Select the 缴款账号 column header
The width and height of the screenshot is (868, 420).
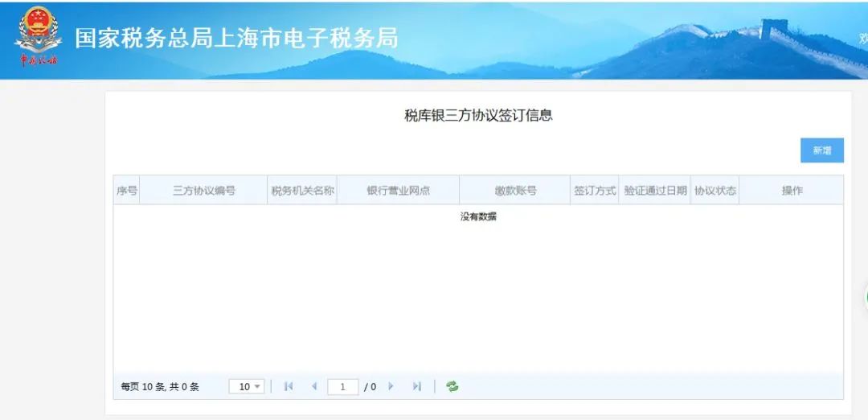click(x=515, y=191)
